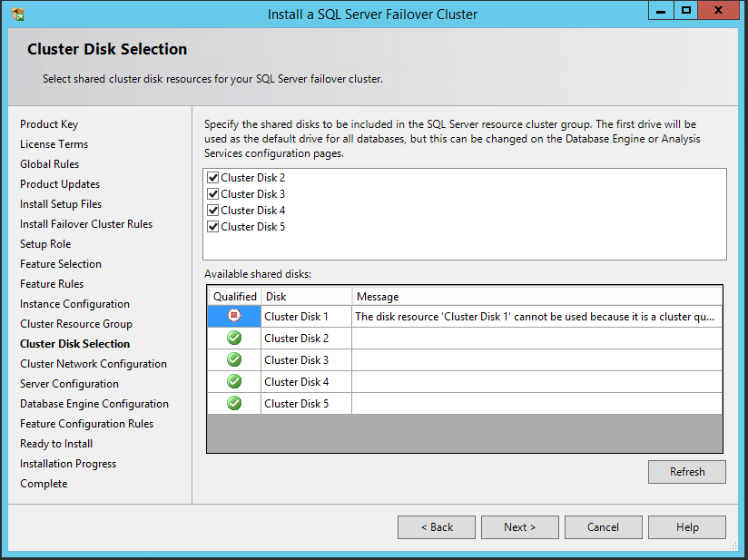Uncheck the Cluster Disk 2 checkbox
748x560 pixels.
[212, 178]
